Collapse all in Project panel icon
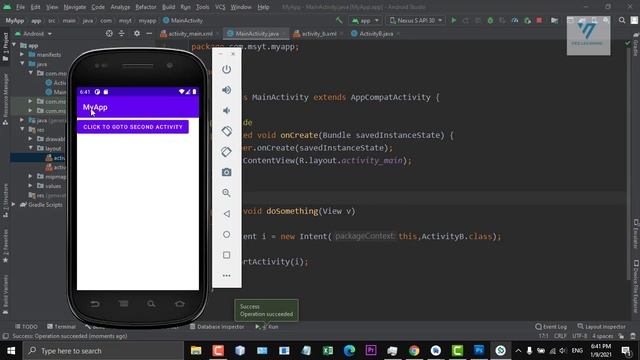640x360 pixels. (x=122, y=33)
